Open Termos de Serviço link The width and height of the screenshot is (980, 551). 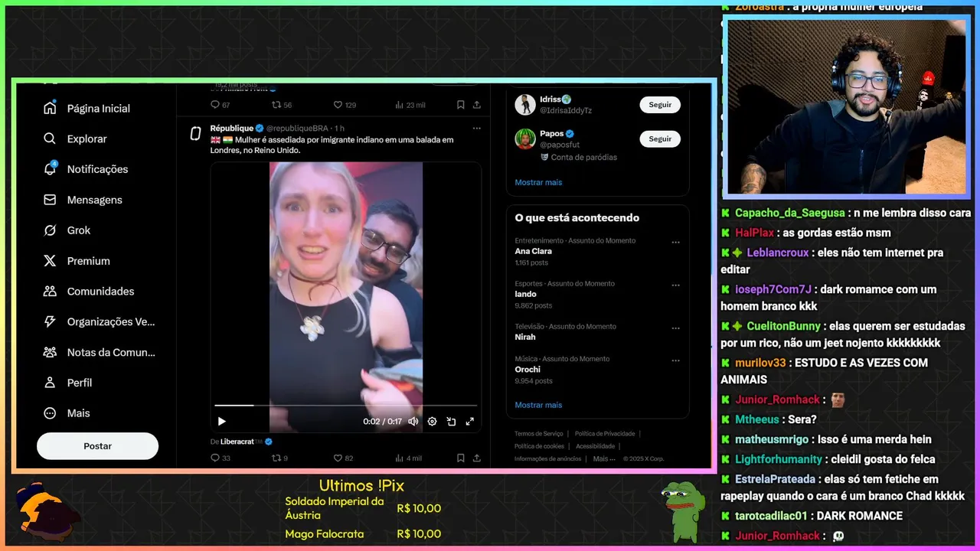[538, 434]
